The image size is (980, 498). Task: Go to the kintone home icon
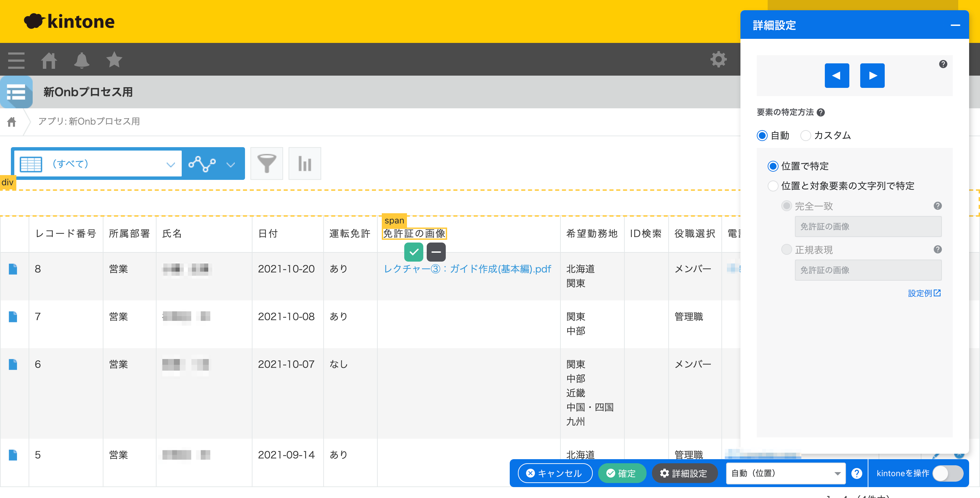[49, 60]
